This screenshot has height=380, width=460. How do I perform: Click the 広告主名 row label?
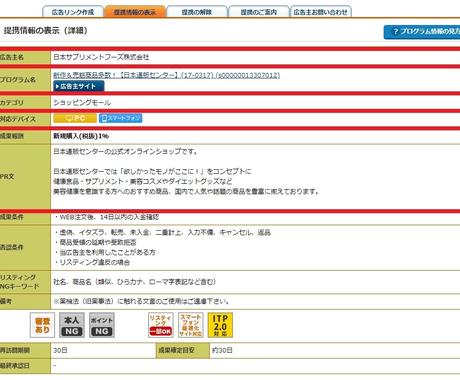(12, 57)
